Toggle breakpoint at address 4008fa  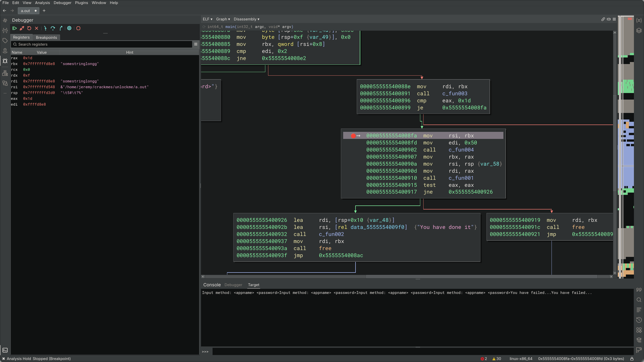[x=353, y=136]
